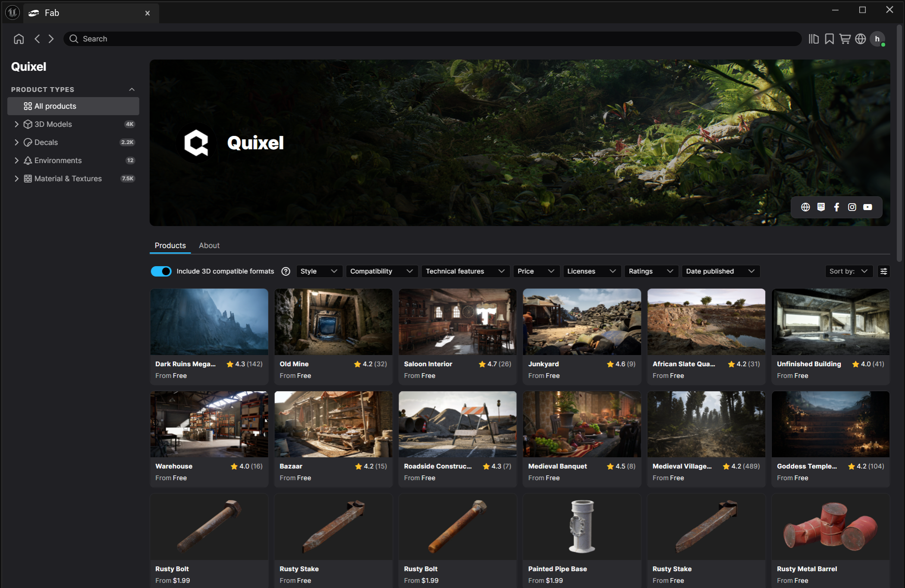Screen dimensions: 905x588
Task: Open the Technical features dropdown
Action: point(465,271)
